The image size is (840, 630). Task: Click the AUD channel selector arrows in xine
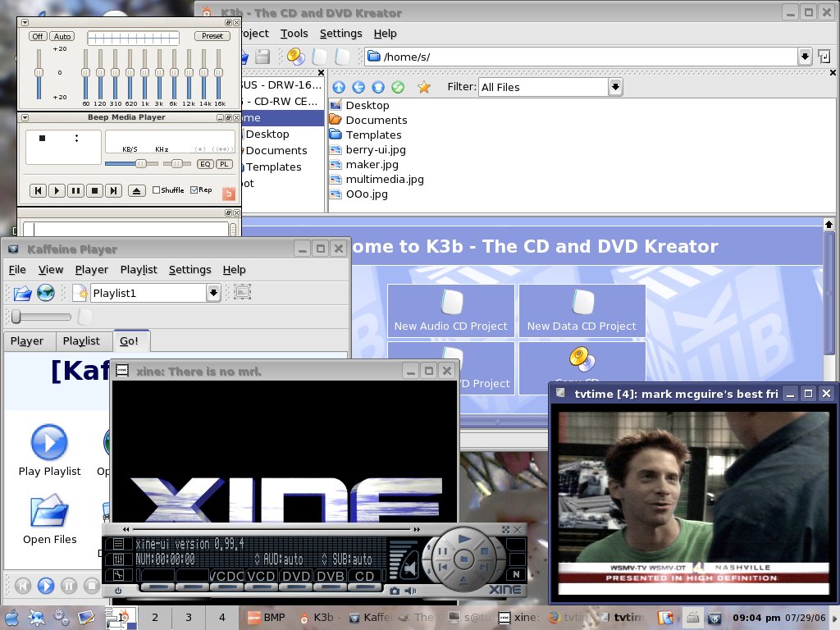click(x=257, y=559)
